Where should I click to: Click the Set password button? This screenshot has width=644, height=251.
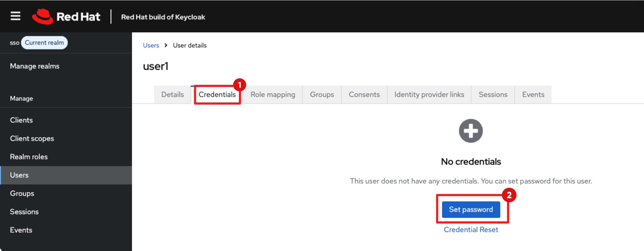click(x=471, y=209)
